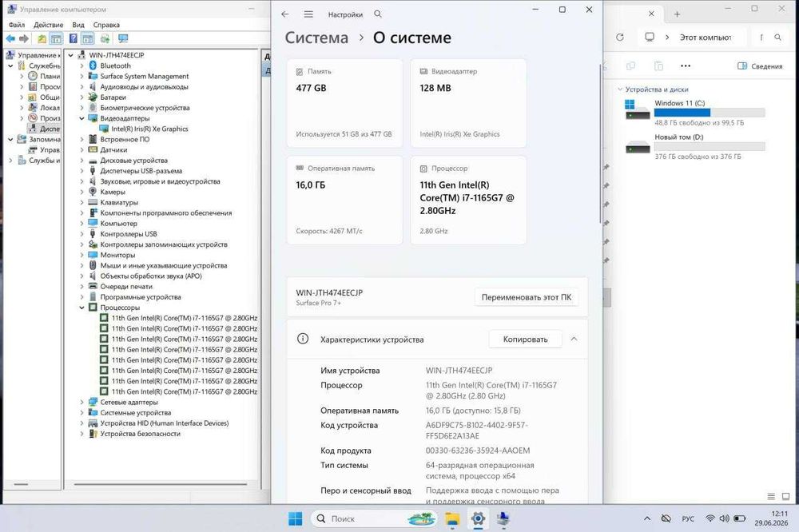
Task: Expand the Камеры node
Action: [x=81, y=192]
